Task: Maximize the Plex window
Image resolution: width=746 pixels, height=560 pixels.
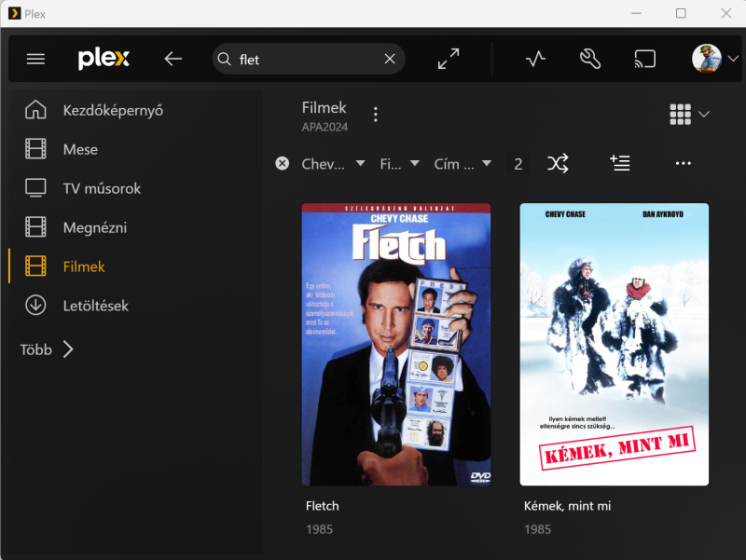Action: click(x=681, y=13)
